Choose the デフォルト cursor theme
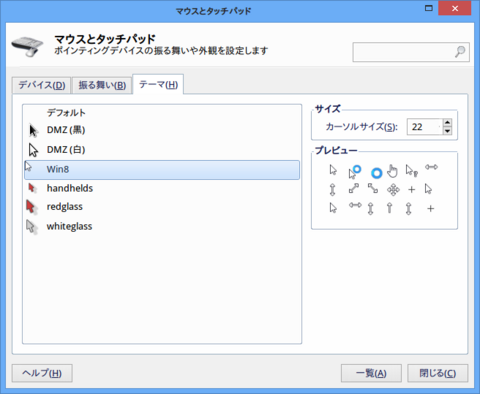The width and height of the screenshot is (480, 394). (66, 113)
